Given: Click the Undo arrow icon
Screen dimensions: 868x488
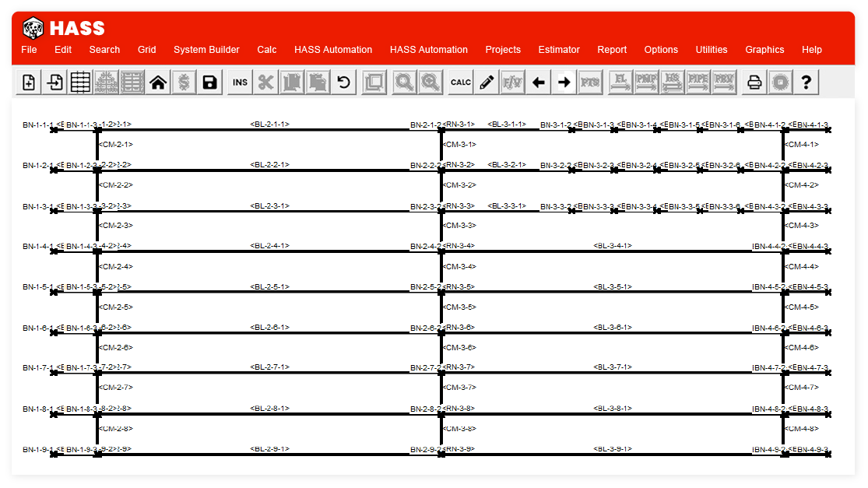Looking at the screenshot, I should pos(343,83).
